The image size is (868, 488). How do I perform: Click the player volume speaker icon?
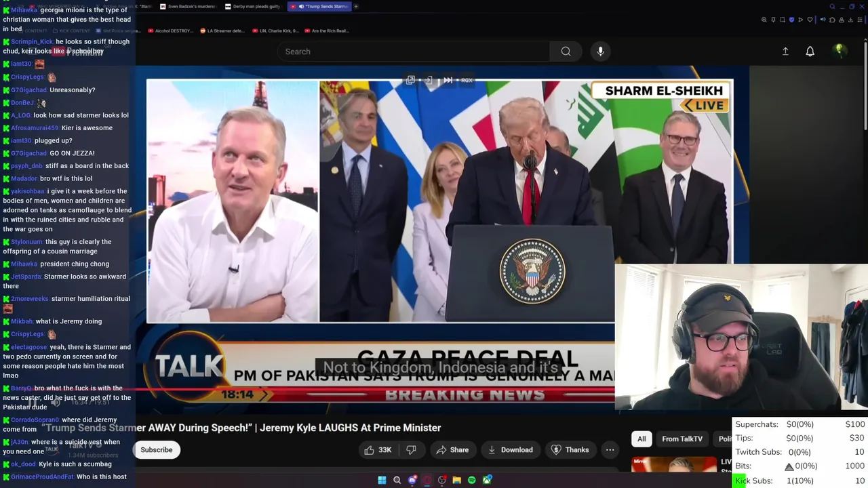56,403
